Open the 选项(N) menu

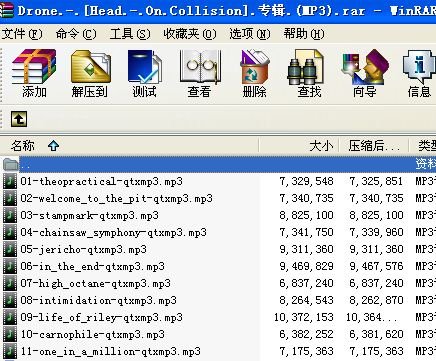(x=250, y=34)
